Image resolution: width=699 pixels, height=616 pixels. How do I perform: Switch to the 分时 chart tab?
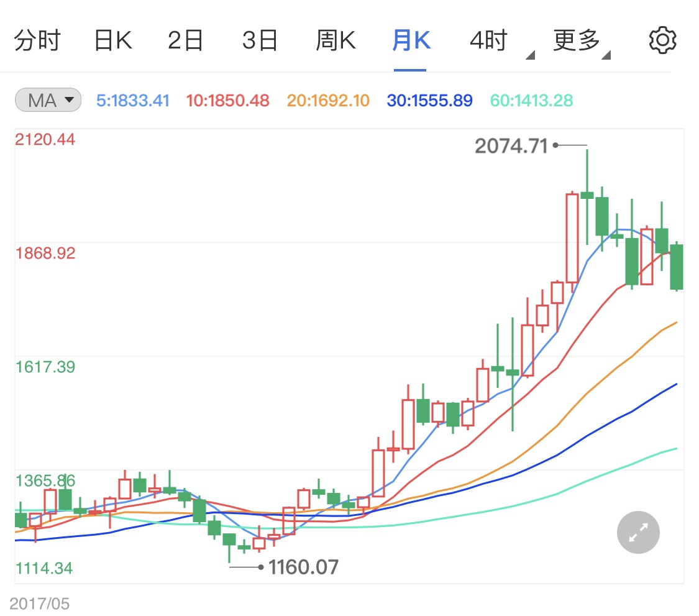pos(37,40)
